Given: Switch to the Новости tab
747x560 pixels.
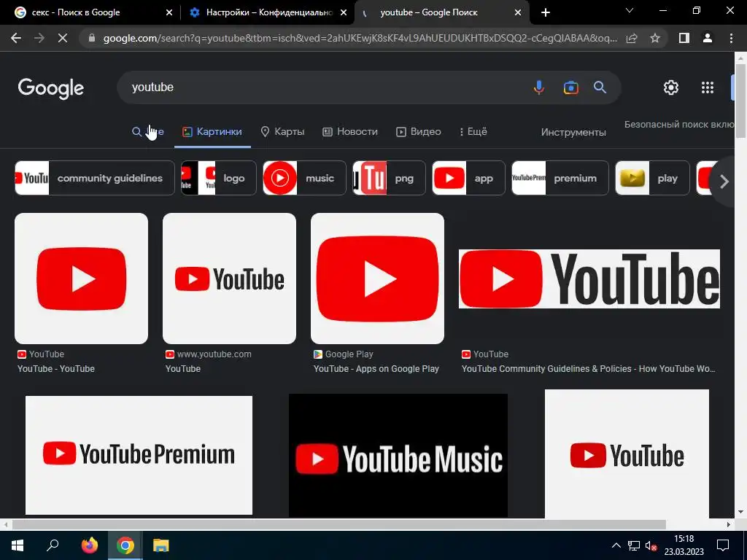Looking at the screenshot, I should (350, 131).
